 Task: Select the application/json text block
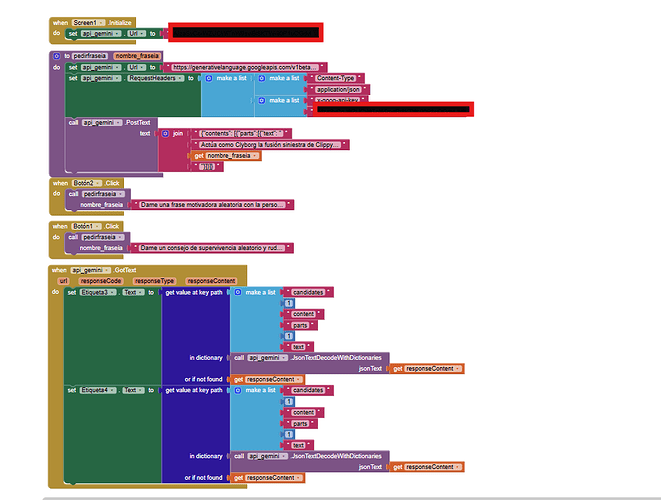[x=341, y=89]
